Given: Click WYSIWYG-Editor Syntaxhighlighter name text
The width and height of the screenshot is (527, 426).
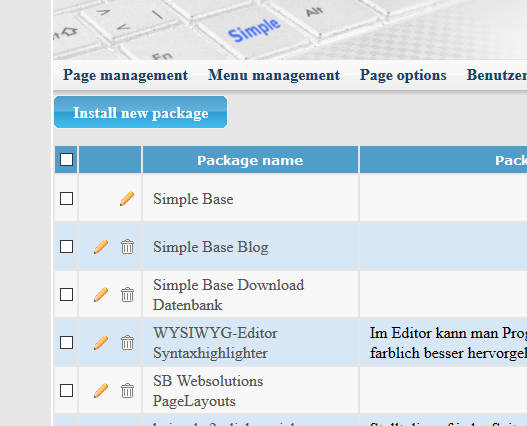Looking at the screenshot, I should [x=215, y=343].
